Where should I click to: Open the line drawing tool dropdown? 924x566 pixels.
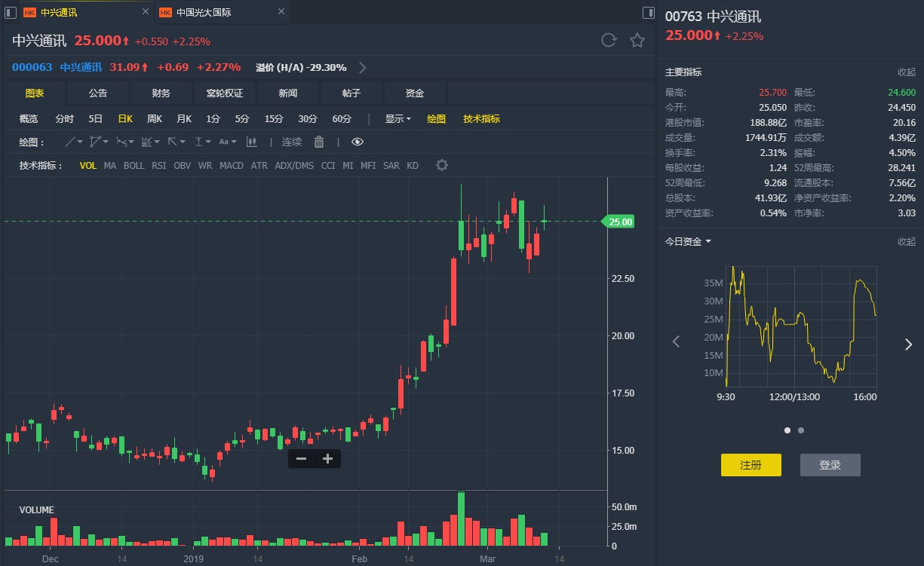[x=74, y=142]
